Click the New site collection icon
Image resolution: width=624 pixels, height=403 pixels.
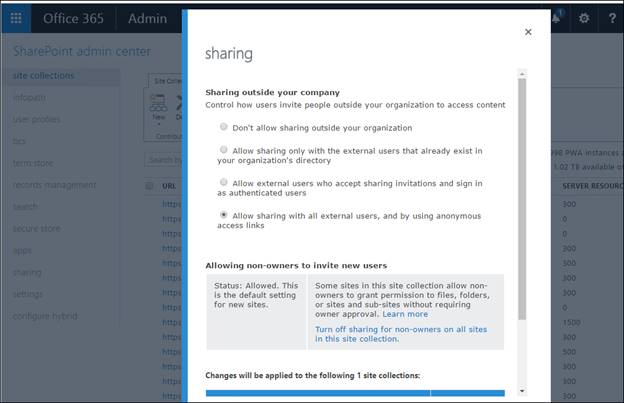(x=159, y=103)
